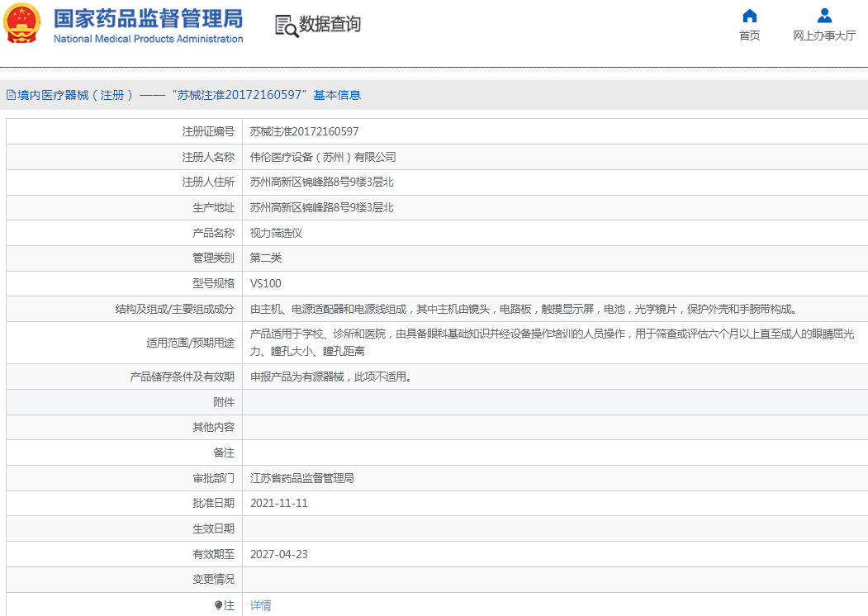
Task: Select approving department 江苏省药品监督管理局
Action: [x=302, y=478]
